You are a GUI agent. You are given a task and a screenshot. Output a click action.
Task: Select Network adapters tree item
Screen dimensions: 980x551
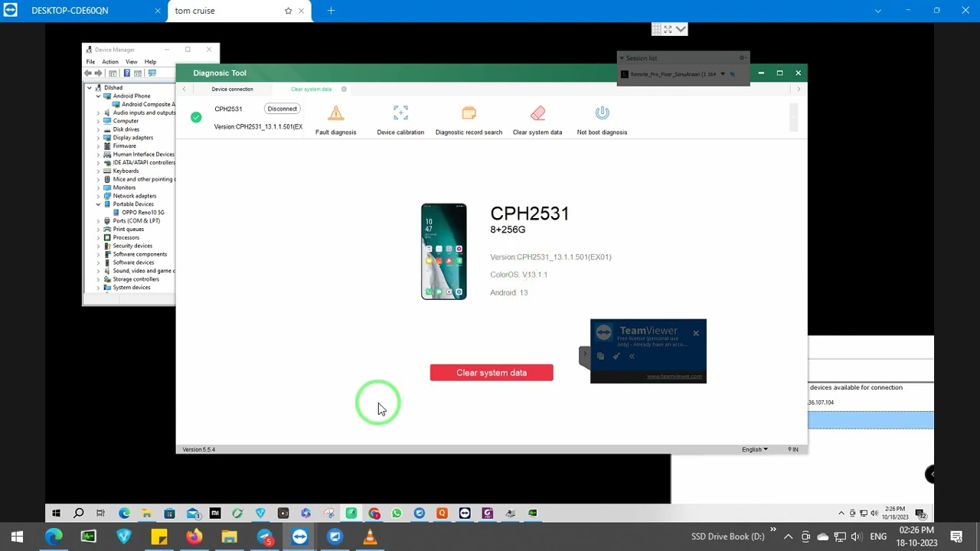135,196
